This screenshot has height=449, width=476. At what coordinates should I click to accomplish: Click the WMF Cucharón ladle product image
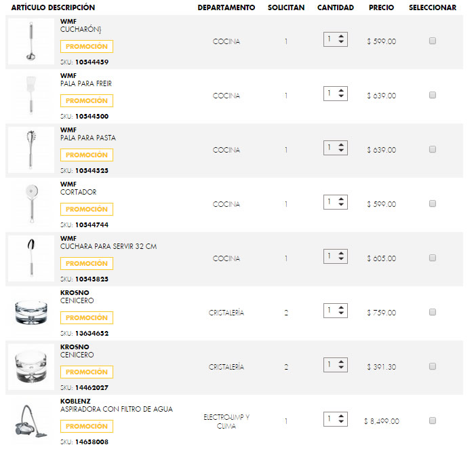tap(31, 41)
